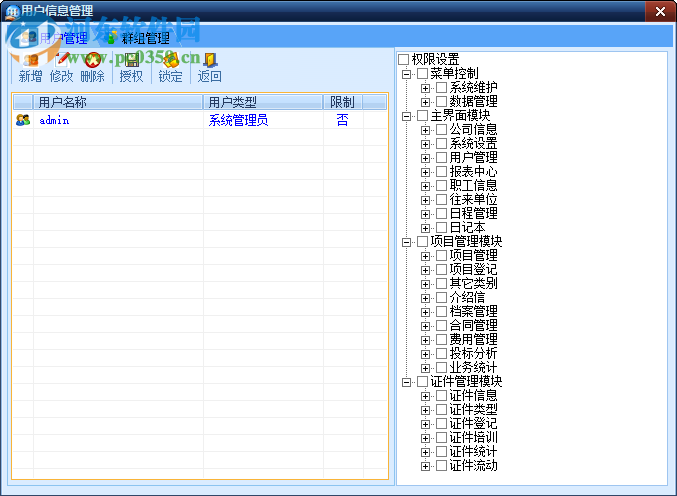Click the 修改 (edit) pencil icon
Image resolution: width=677 pixels, height=496 pixels.
(62, 60)
